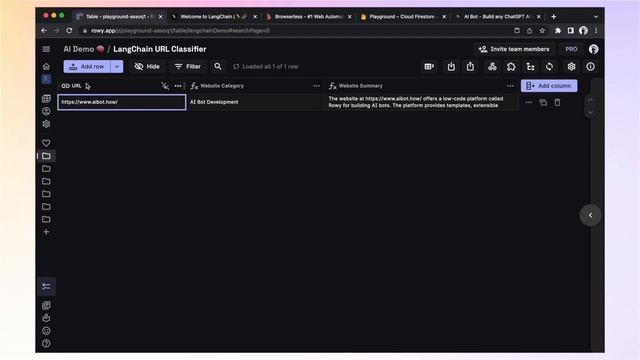Viewport: 640px width, 360px height.
Task: Click the circular-arrows sync icon in toolbar
Action: (549, 67)
